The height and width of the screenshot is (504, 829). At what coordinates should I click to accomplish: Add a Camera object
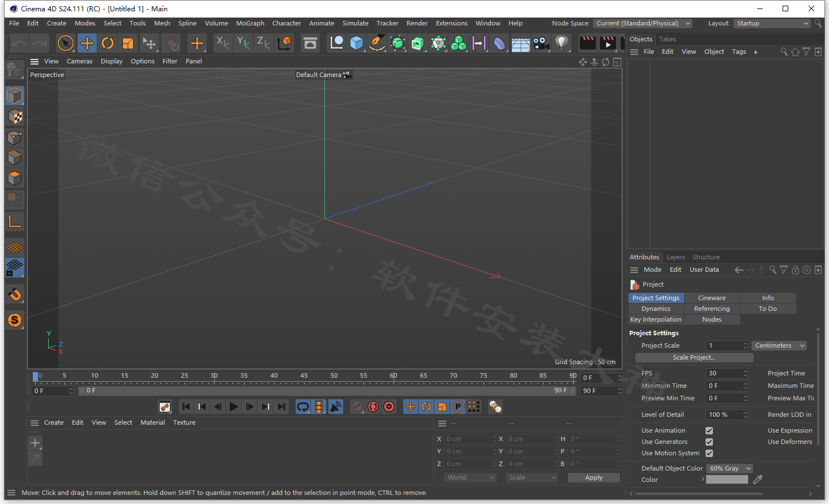(x=541, y=43)
